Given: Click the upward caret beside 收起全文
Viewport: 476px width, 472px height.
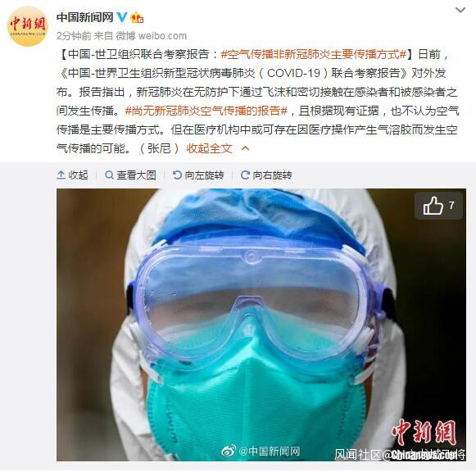Looking at the screenshot, I should coord(245,148).
